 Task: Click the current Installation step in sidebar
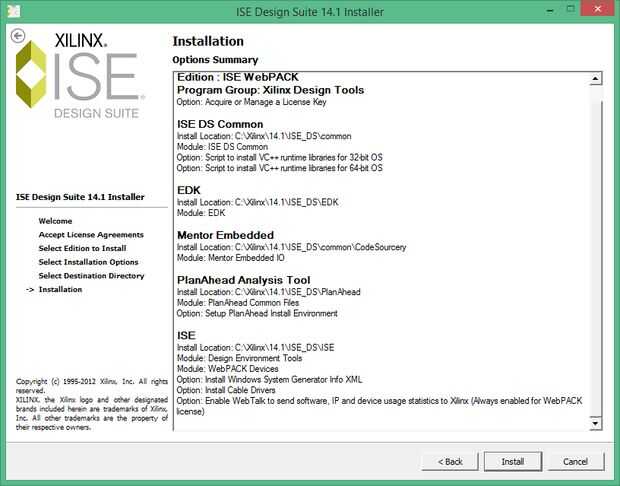[60, 289]
